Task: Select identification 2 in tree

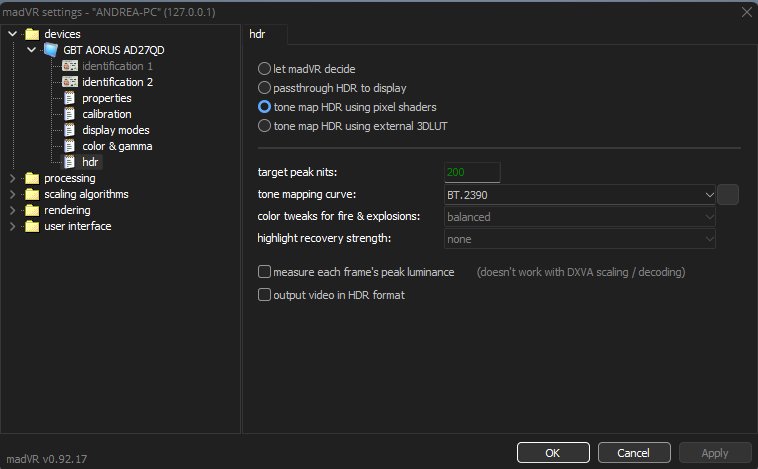Action: pyautogui.click(x=117, y=82)
